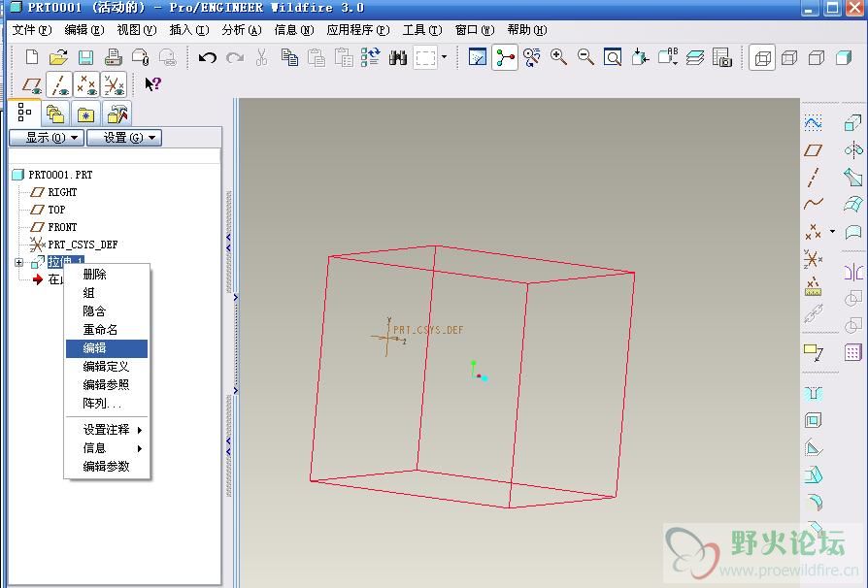Select the Revolve tool in the right toolbar
The image size is (868, 588).
853,149
